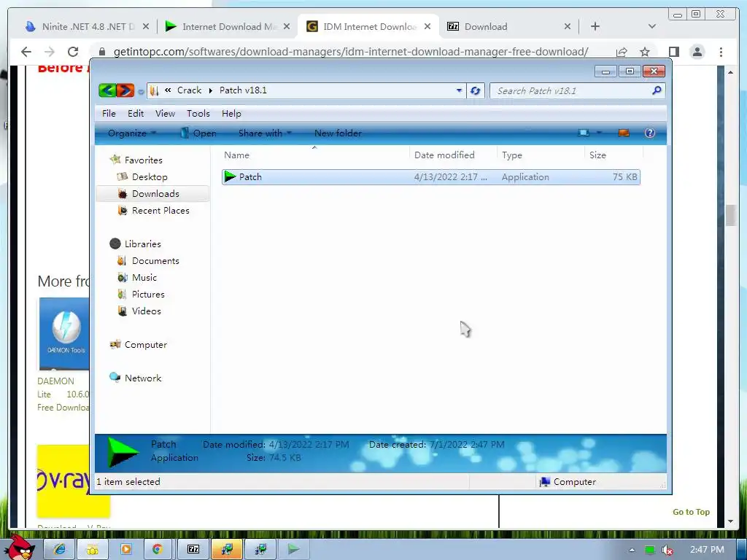Open the File menu
Screen dimensions: 747x560
click(x=109, y=113)
